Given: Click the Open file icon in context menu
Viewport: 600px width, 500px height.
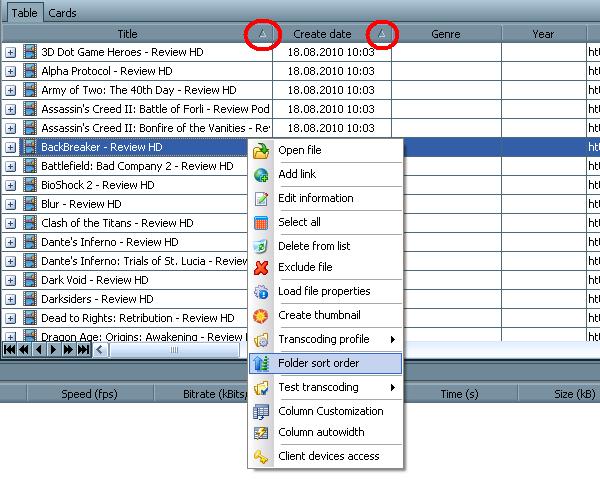Looking at the screenshot, I should [x=261, y=151].
